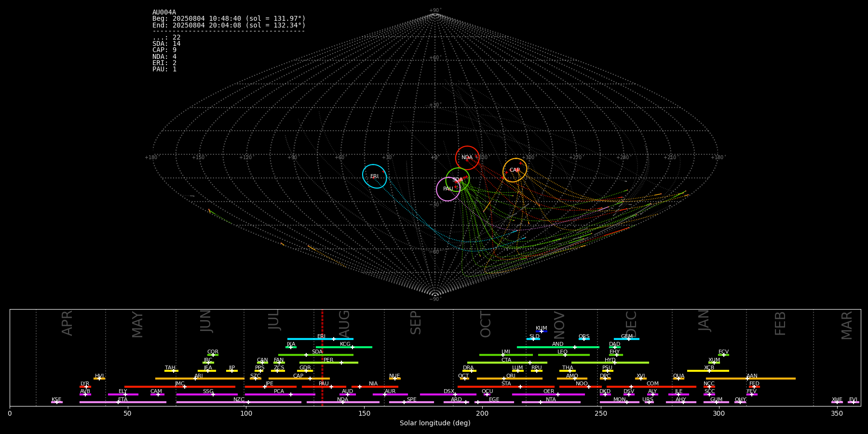The image size is (868, 434).
Task: Click the 300 tick label on solar longitude axis
Action: (x=719, y=413)
